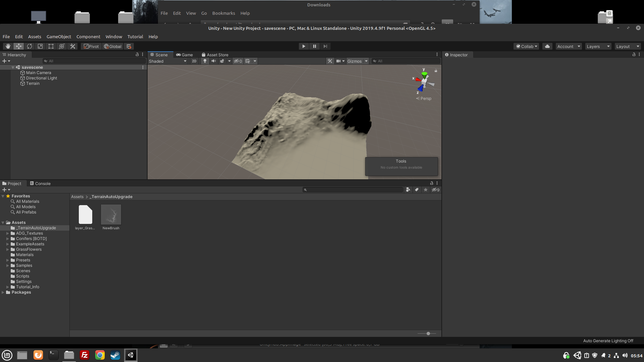Select Main Camera in Hierarchy
The image size is (644, 362).
[x=38, y=73]
